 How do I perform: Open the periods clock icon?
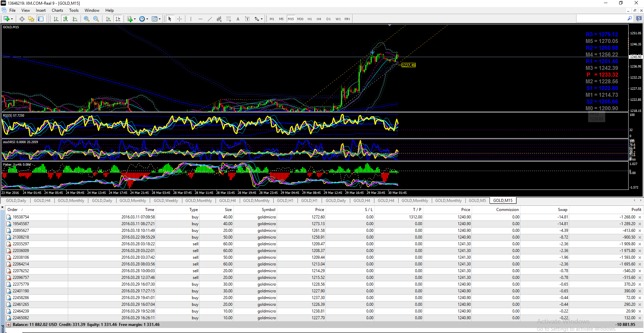coord(142,19)
